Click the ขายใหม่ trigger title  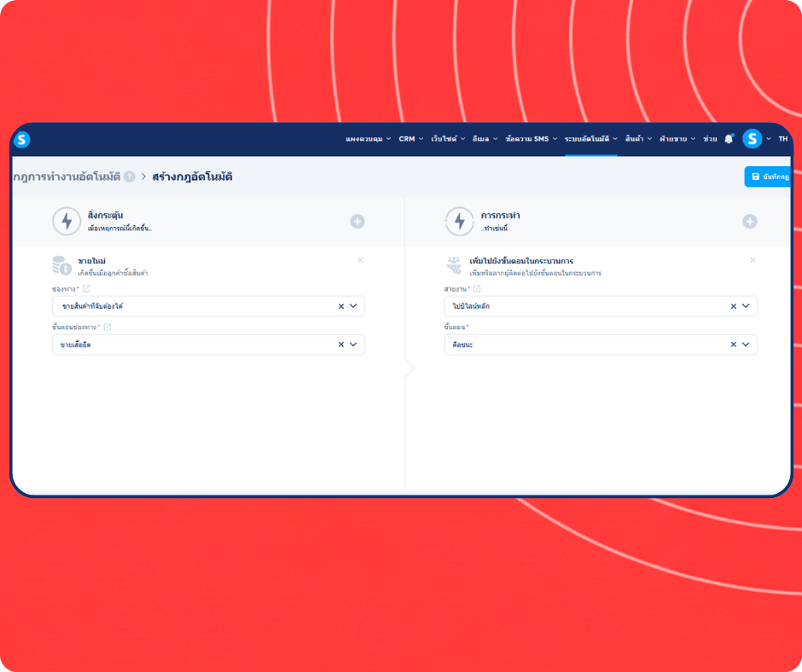[x=91, y=261]
